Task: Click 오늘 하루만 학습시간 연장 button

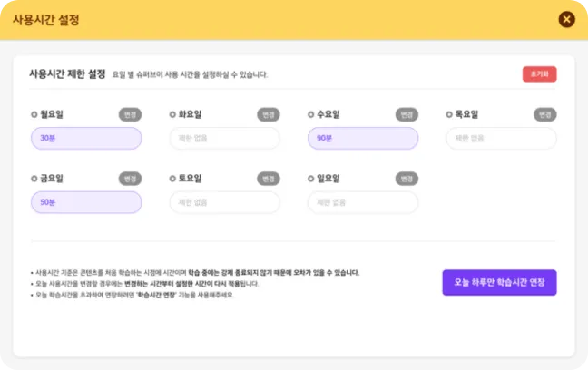Action: tap(499, 282)
